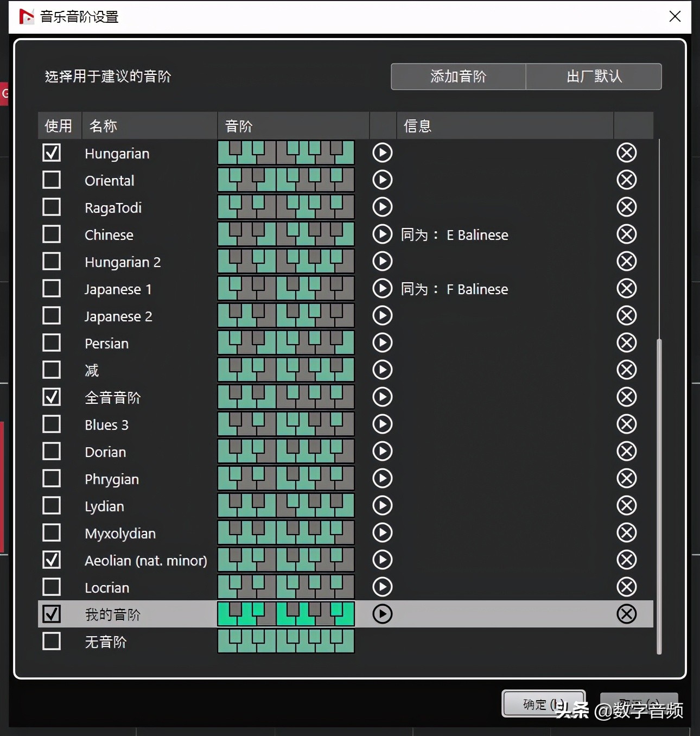Confirm settings with the 确定 button
Image resolution: width=700 pixels, height=736 pixels.
(543, 703)
